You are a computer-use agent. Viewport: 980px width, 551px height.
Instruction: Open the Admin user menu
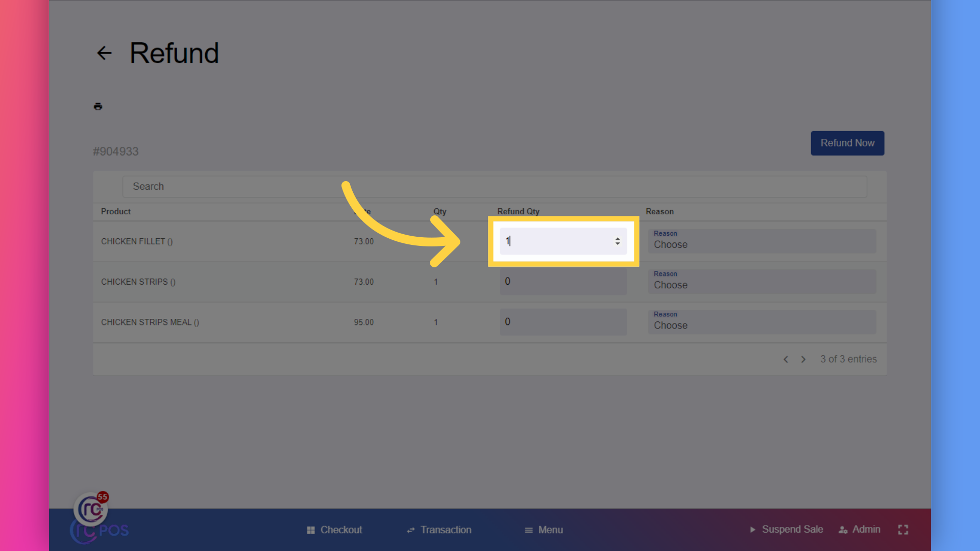click(x=860, y=530)
